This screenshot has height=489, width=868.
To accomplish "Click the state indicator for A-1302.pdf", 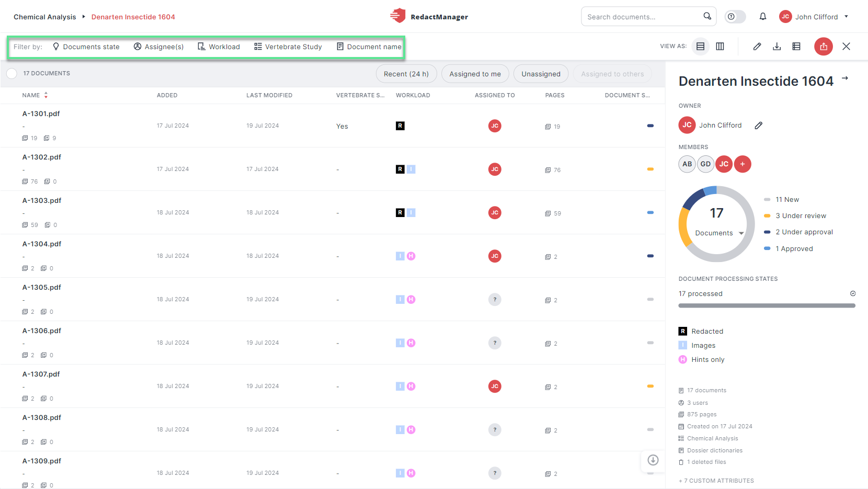I will 650,169.
